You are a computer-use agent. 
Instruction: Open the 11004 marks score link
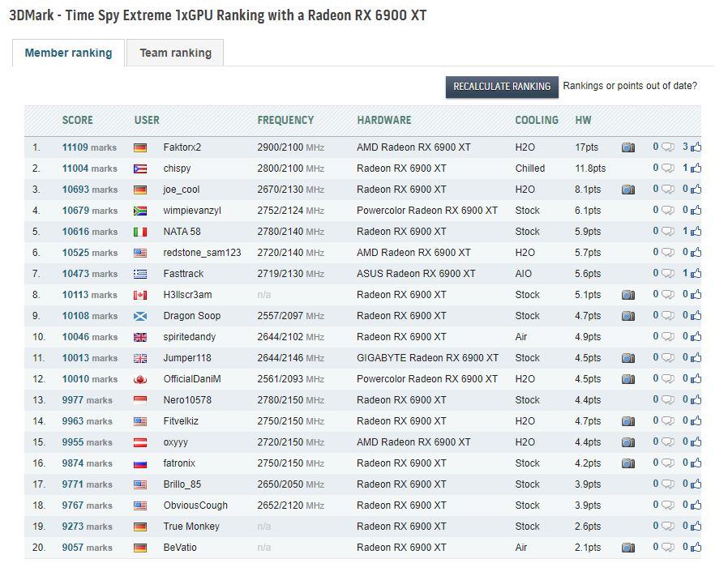[x=89, y=168]
